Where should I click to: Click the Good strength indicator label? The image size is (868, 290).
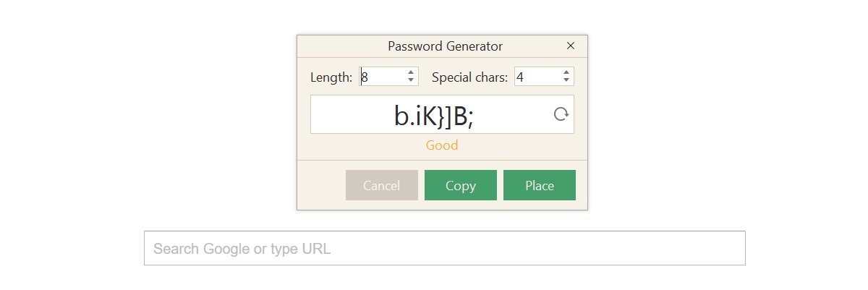click(442, 145)
